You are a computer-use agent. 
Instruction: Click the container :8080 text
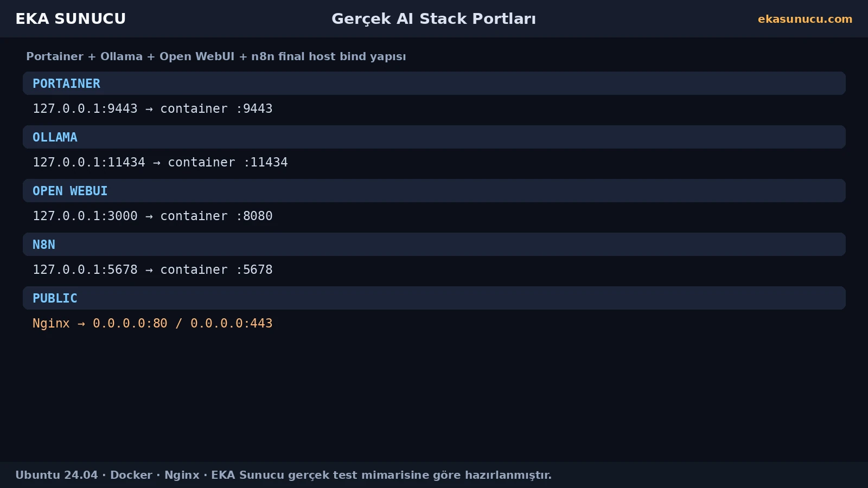click(216, 216)
